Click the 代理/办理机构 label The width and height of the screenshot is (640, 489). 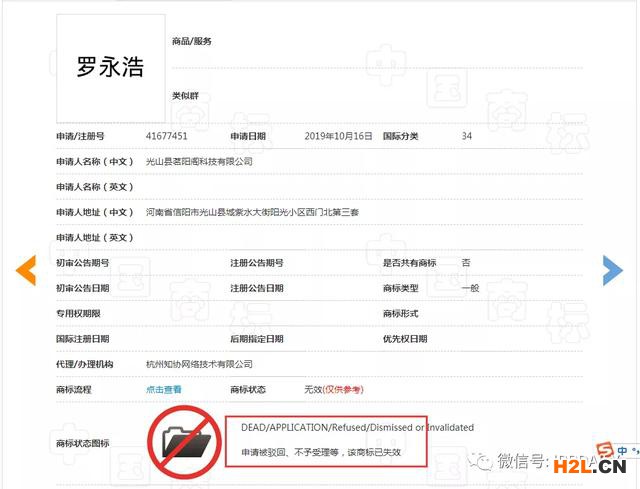84,364
